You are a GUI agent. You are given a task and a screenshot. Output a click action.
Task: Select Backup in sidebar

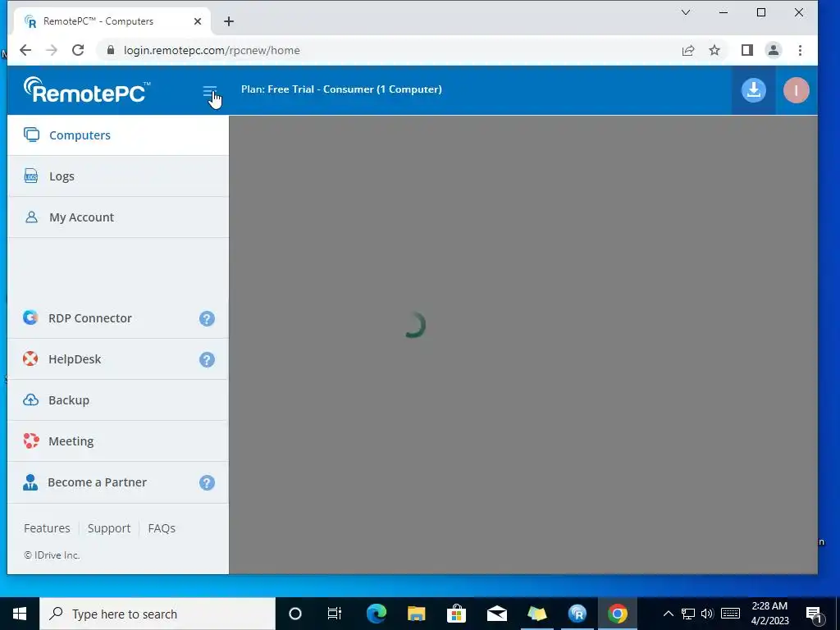118,400
